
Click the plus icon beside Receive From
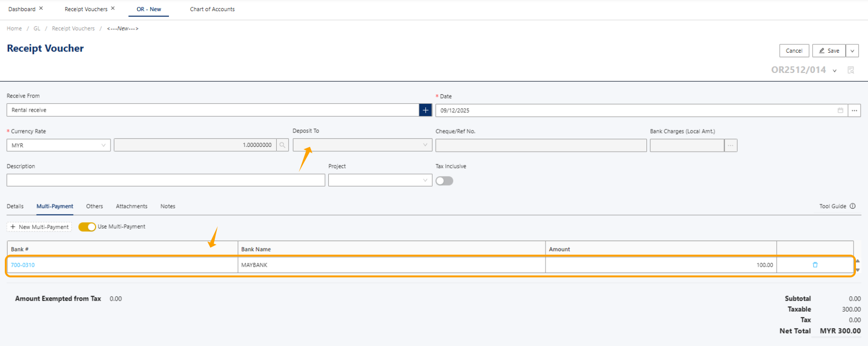pos(425,110)
